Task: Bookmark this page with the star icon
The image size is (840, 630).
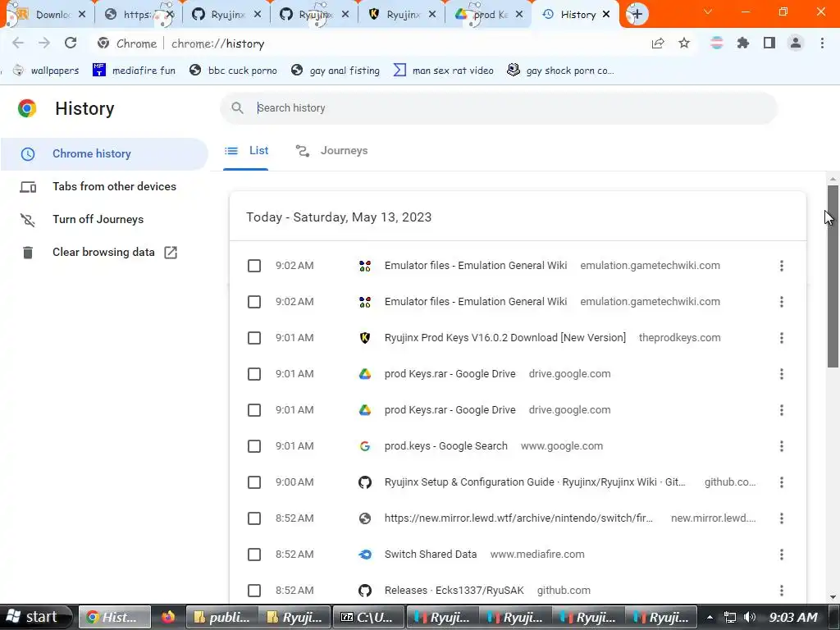Action: 684,43
